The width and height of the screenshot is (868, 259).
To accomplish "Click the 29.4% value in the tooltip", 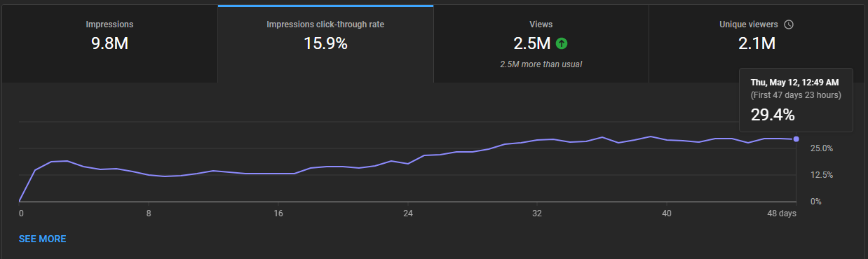I will pyautogui.click(x=773, y=115).
